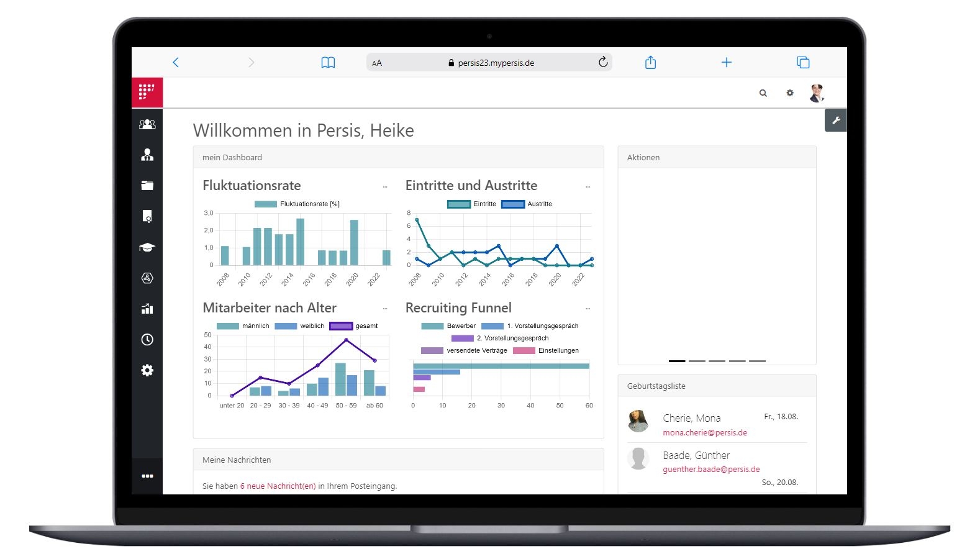Open the sidebar settings gear icon
This screenshot has height=559, width=980.
pyautogui.click(x=147, y=370)
